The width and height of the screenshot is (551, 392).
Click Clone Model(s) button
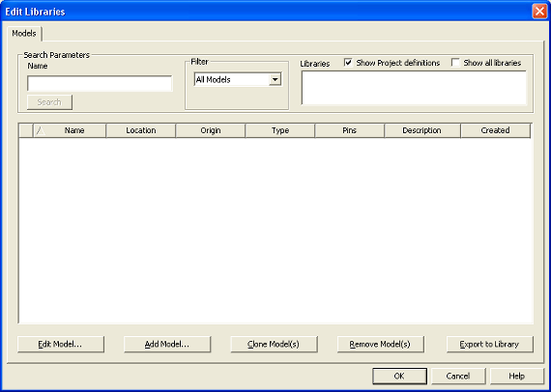click(x=275, y=345)
